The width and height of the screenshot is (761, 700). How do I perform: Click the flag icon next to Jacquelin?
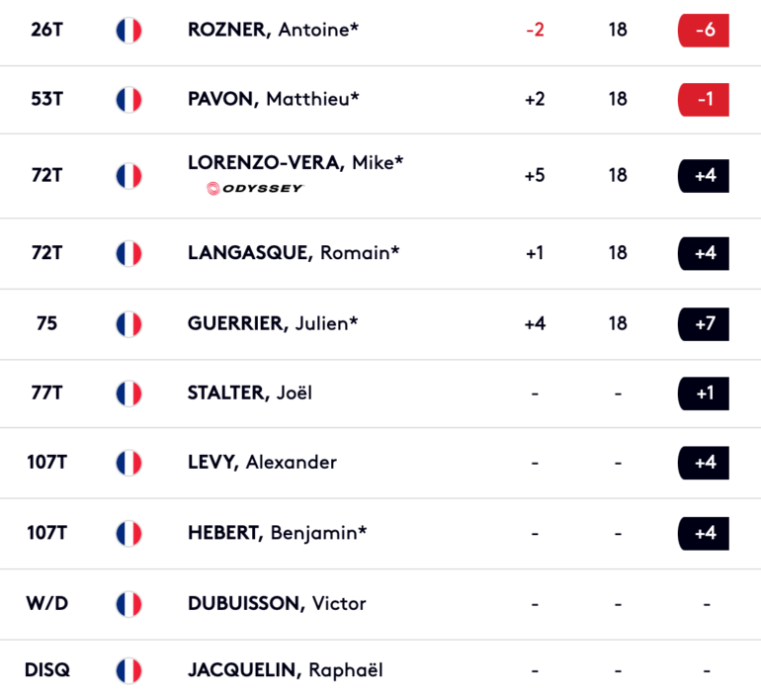tap(128, 671)
